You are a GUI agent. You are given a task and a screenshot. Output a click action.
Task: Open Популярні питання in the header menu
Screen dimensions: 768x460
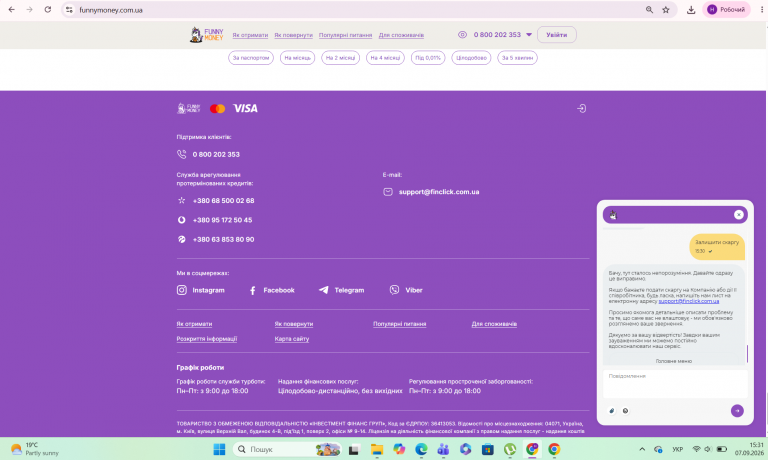coord(345,35)
